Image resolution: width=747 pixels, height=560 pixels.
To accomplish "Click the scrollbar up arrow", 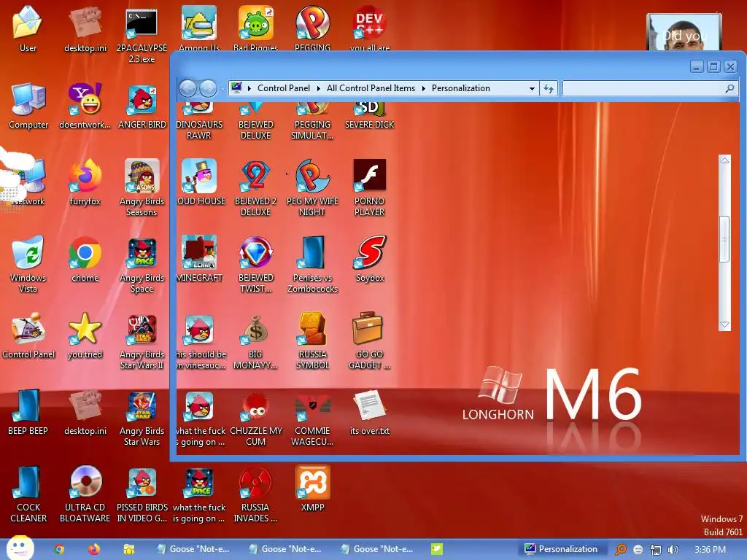I will coord(724,161).
